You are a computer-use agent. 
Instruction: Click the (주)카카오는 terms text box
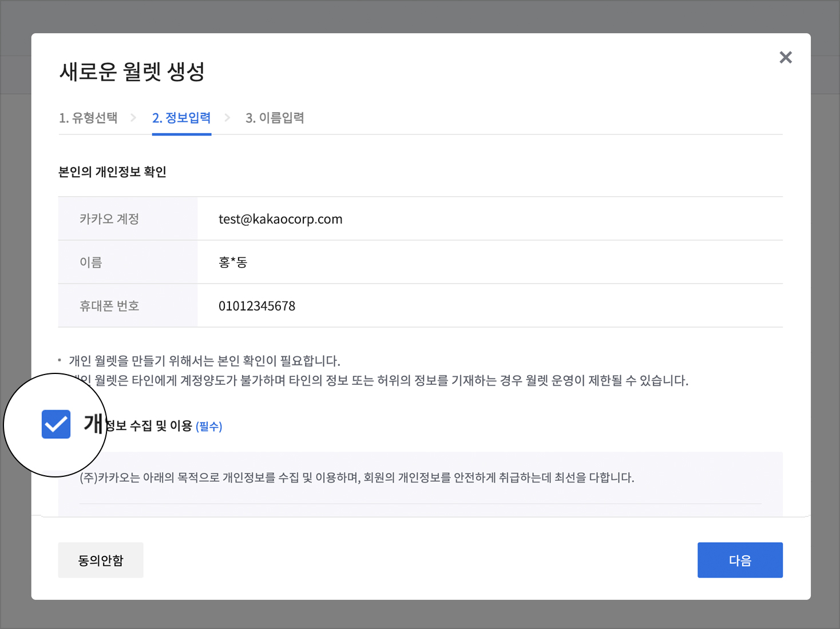click(x=356, y=477)
